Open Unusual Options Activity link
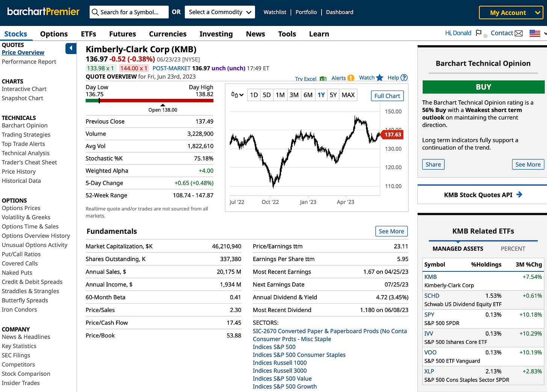The image size is (547, 392). pyautogui.click(x=35, y=245)
